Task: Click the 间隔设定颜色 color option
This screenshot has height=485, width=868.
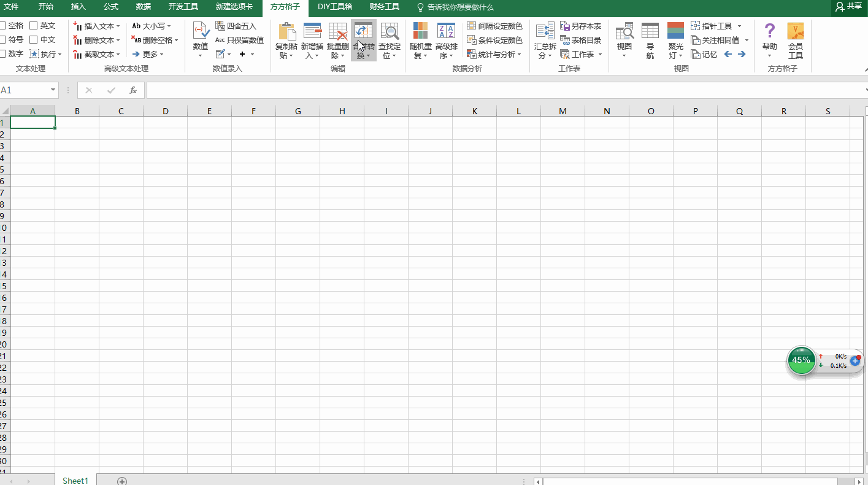Action: coord(494,26)
